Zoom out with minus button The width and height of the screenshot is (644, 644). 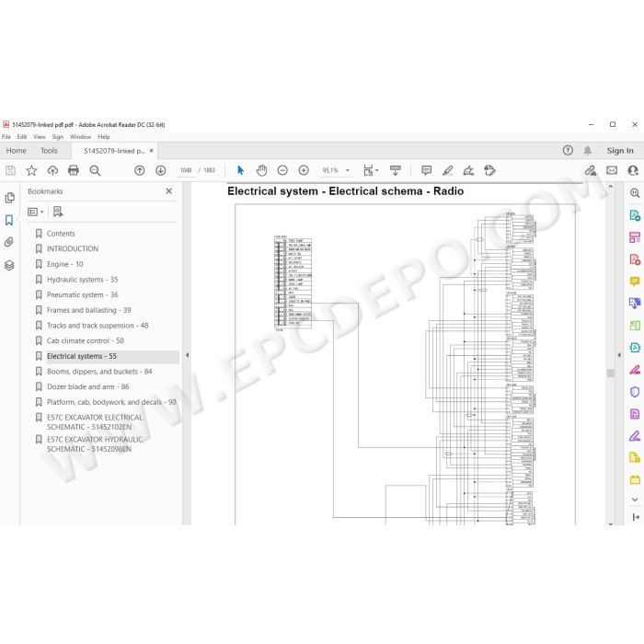click(282, 170)
